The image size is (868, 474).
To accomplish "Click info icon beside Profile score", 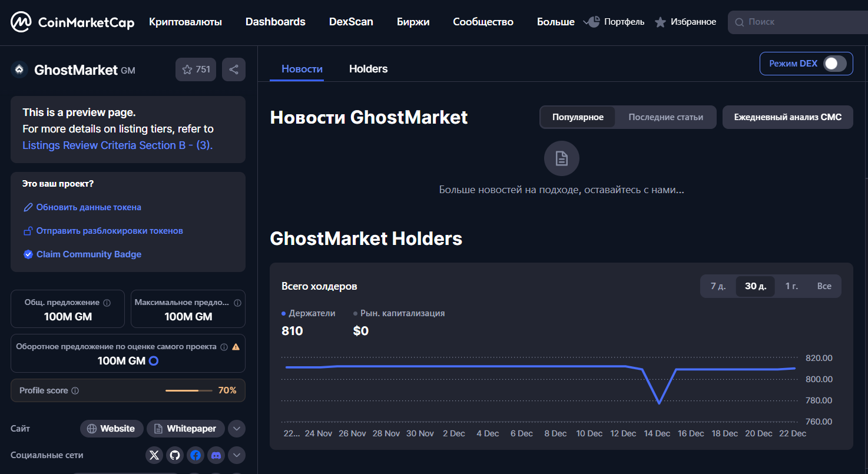I will tap(75, 390).
